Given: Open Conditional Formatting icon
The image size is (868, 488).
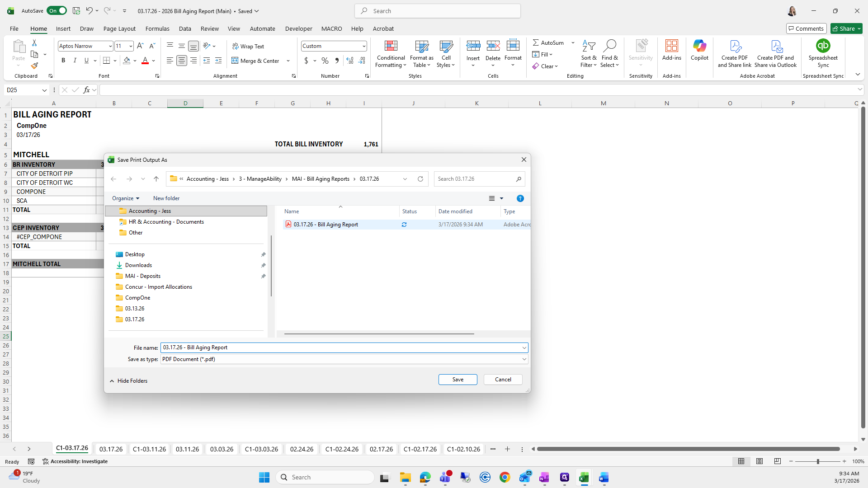Looking at the screenshot, I should [391, 46].
